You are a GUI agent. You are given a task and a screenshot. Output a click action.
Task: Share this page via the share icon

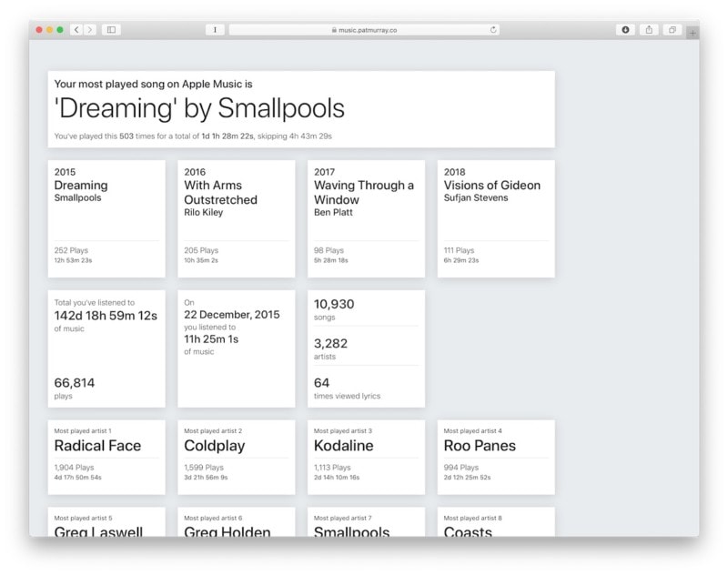click(647, 29)
